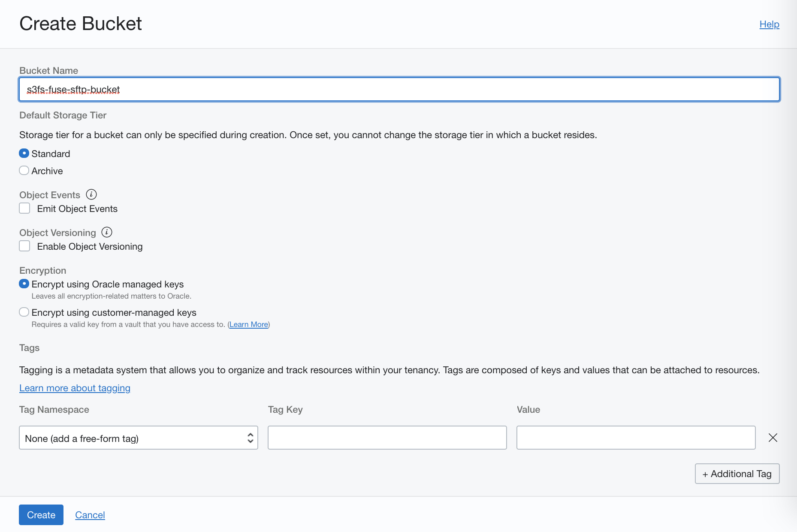
Task: Click the Object Versioning info icon
Action: coord(107,232)
